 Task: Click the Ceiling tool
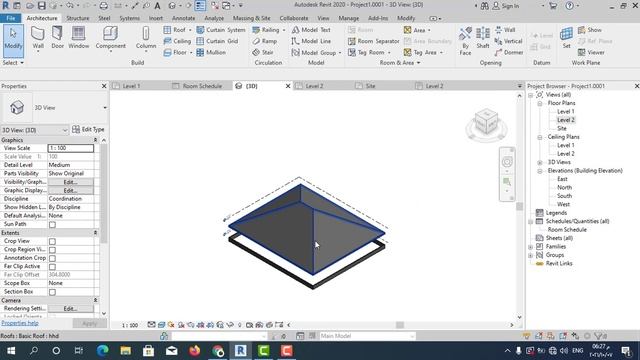[177, 41]
